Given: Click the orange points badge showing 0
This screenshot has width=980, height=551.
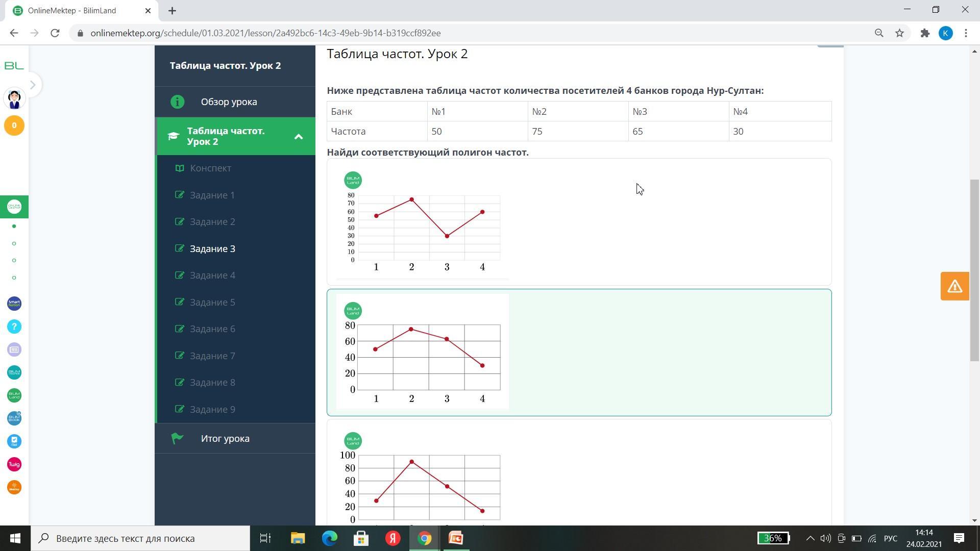Looking at the screenshot, I should point(14,126).
